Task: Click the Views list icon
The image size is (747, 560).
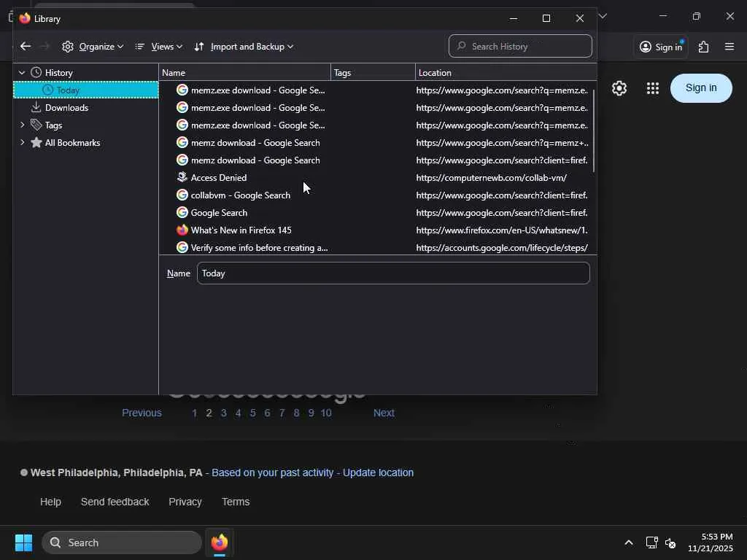Action: (139, 47)
